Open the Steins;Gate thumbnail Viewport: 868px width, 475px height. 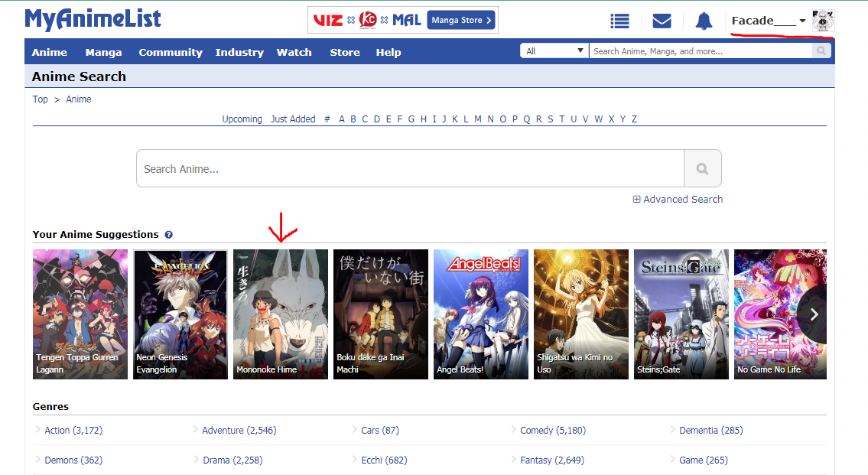681,314
